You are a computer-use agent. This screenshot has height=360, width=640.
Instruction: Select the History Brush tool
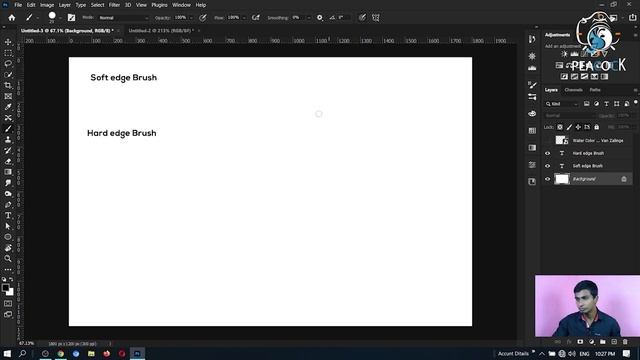coord(8,151)
